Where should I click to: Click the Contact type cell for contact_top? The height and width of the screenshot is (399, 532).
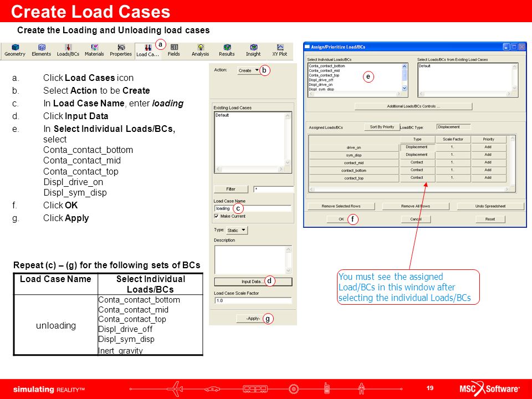417,177
